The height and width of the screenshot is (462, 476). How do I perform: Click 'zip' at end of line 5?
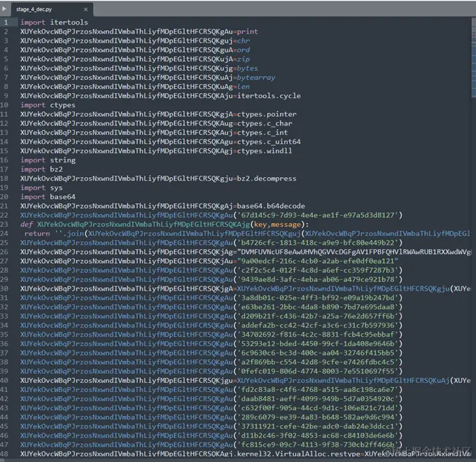(x=243, y=59)
